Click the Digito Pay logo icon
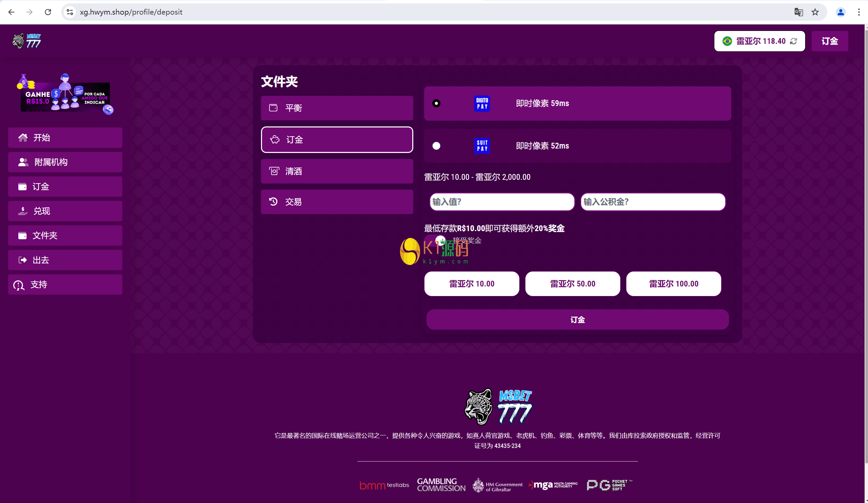The image size is (868, 503). coord(482,103)
